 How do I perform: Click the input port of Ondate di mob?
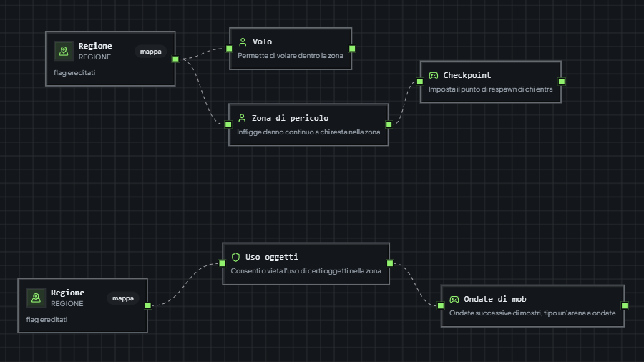[441, 305]
